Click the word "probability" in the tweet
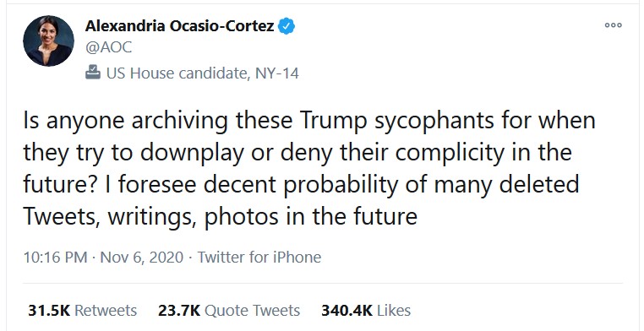 (x=341, y=186)
